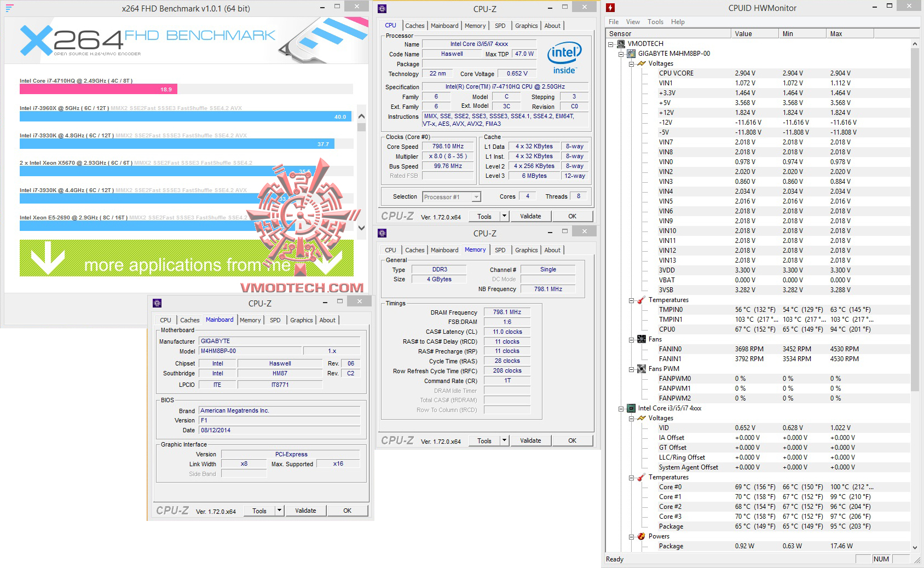Click the Temperatures thermometer icon in HWMonitor
The image size is (924, 568).
click(642, 300)
